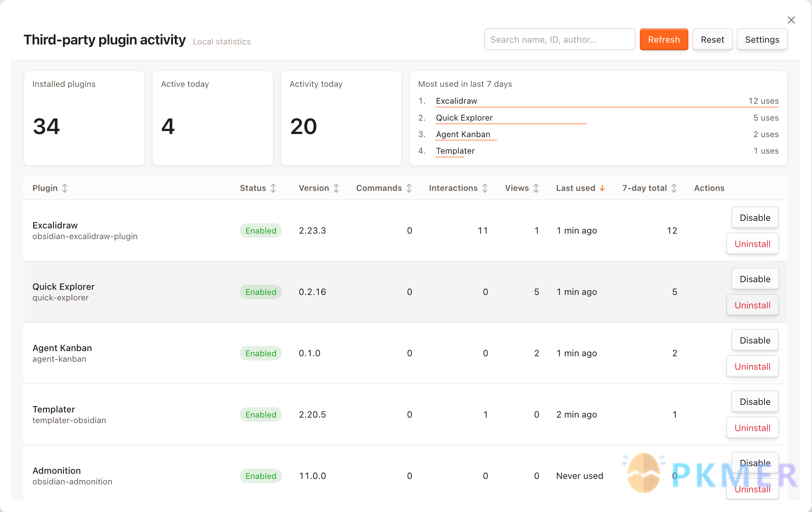Viewport: 812px width, 512px height.
Task: Select Quick Explorer in most used list
Action: coord(464,118)
